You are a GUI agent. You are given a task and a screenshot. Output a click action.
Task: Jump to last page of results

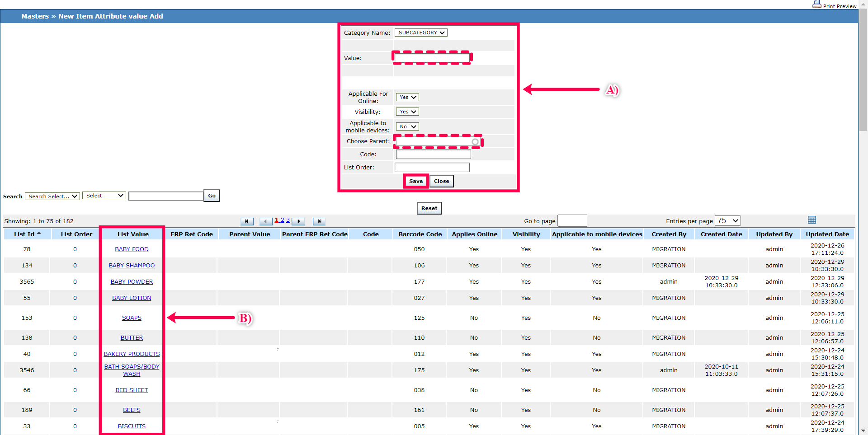(x=319, y=221)
